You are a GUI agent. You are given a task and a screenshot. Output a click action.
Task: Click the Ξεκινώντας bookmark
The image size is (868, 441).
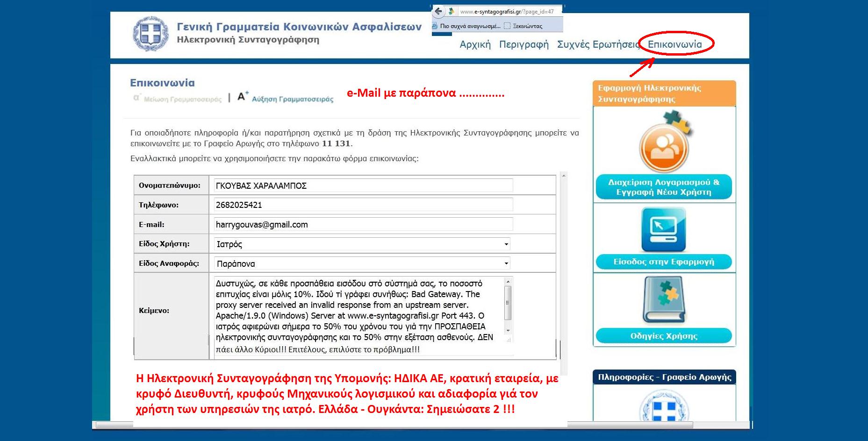coord(523,26)
